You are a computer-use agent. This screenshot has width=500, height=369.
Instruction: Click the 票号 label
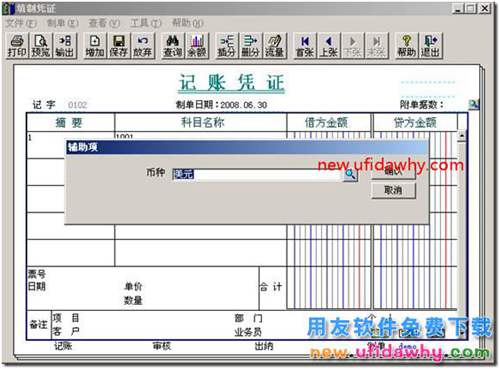(37, 274)
